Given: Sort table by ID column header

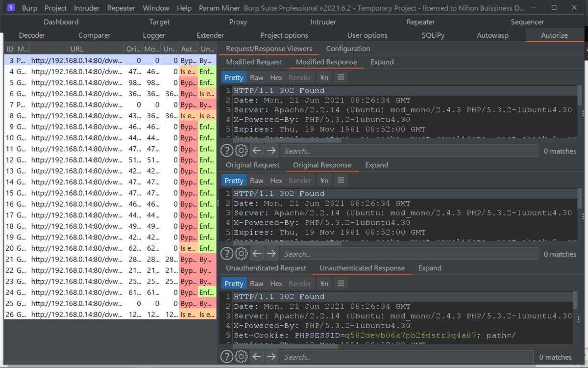Looking at the screenshot, I should [10, 49].
